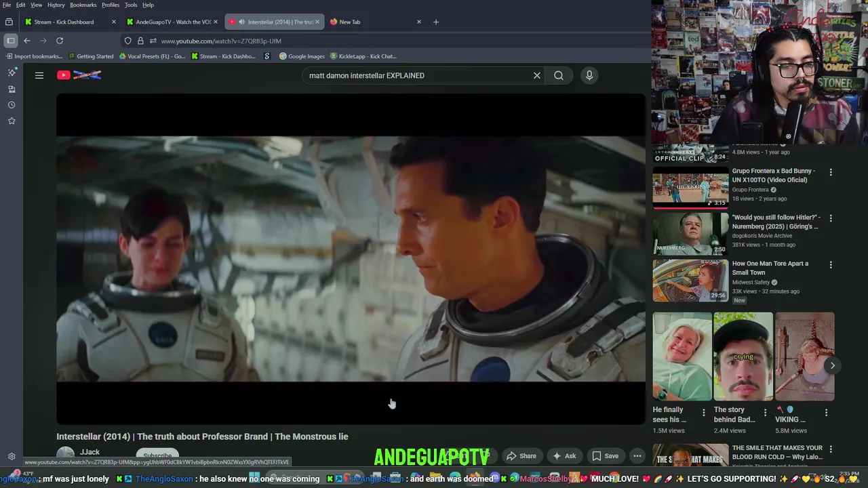The image size is (868, 488).
Task: Start voice search with the microphone icon
Action: tap(589, 75)
